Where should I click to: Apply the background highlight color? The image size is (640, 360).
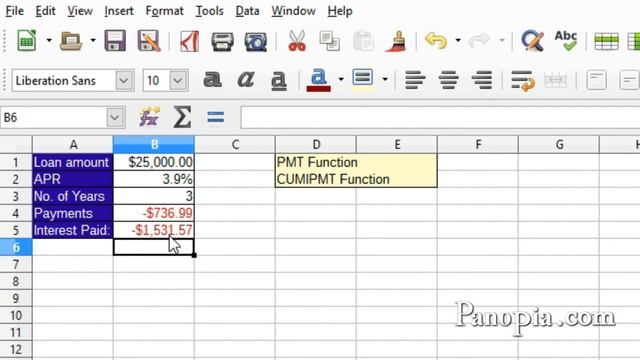363,80
